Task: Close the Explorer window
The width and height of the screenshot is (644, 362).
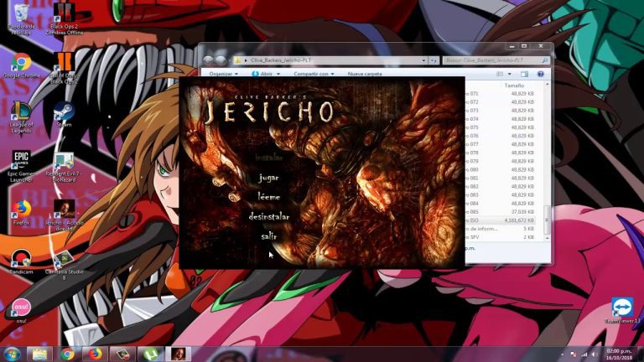Action: (x=541, y=46)
